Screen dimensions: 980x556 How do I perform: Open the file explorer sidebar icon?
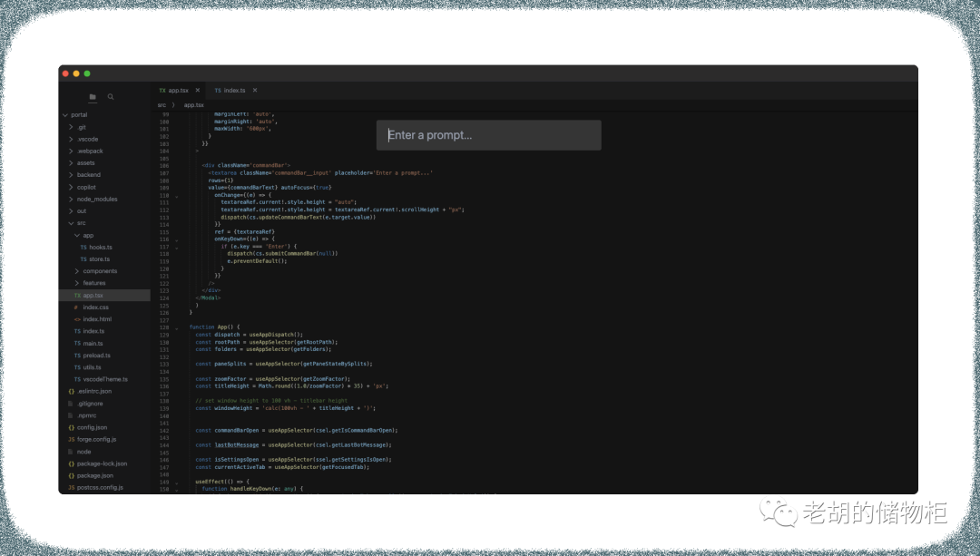click(93, 97)
